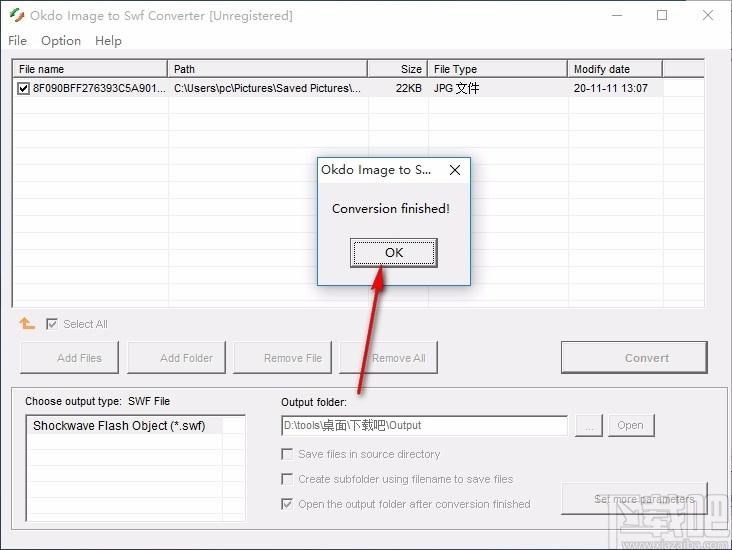The height and width of the screenshot is (550, 732).
Task: Enable Save files in source directory
Action: (x=287, y=454)
